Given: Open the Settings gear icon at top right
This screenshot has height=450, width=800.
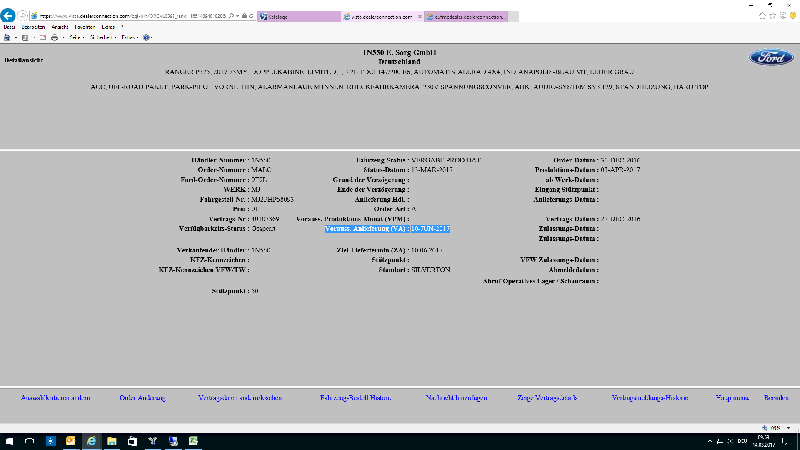Looking at the screenshot, I should (783, 16).
